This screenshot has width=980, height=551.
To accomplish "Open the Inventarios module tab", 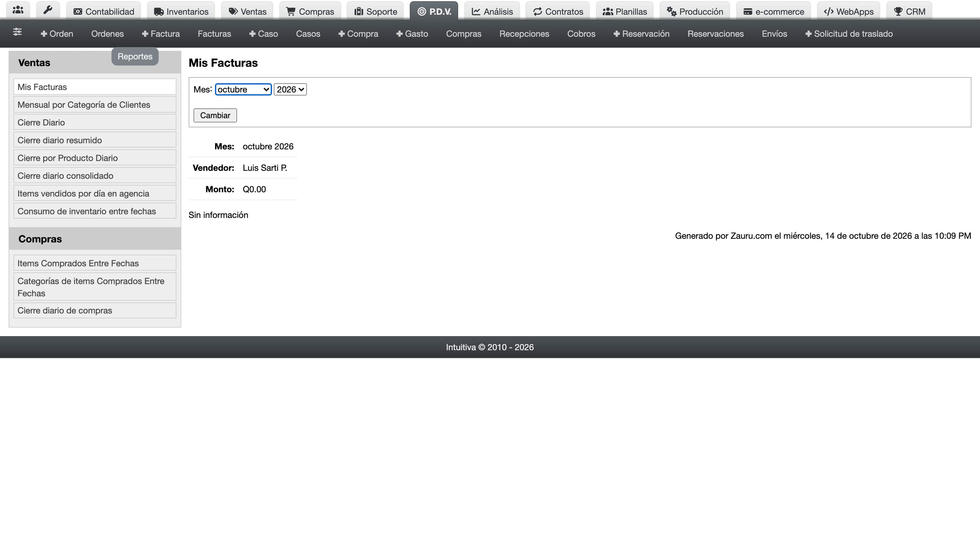I will coord(181,11).
